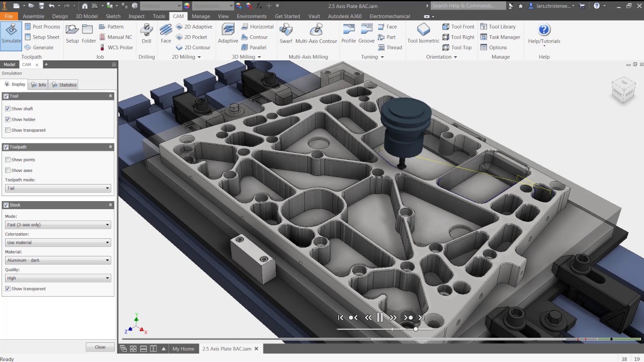This screenshot has width=644, height=362.
Task: Click the Post Process icon
Action: point(28,27)
